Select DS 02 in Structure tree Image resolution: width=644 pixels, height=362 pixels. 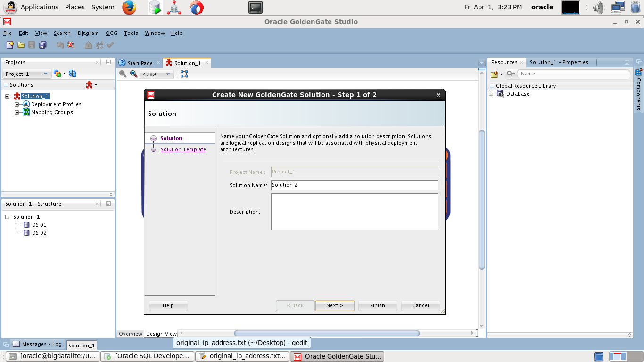[x=39, y=233]
